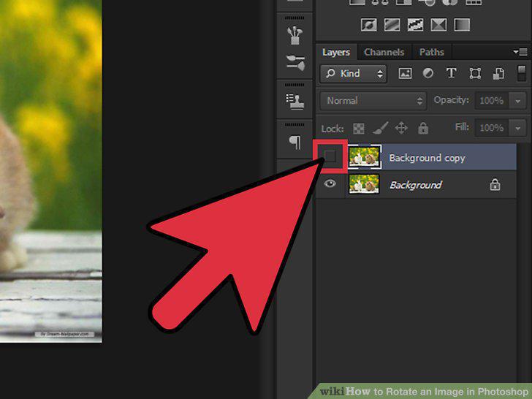
Task: Add a Gradient Map adjustment layer
Action: [462, 25]
